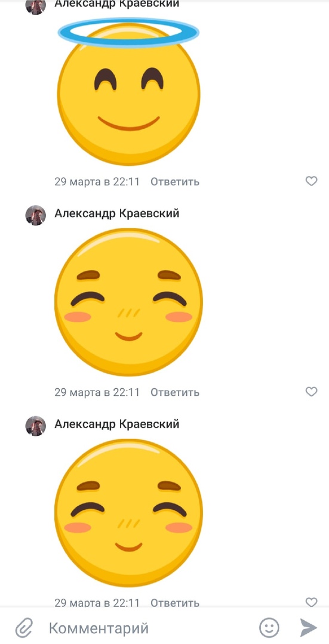Screen dimensions: 329x644
Task: Open Александр Краевский profile from top comment
Action: [x=117, y=4]
